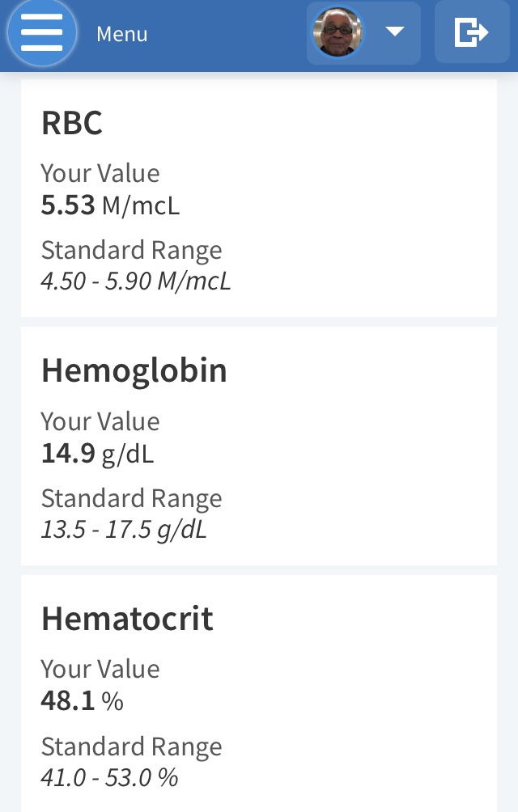Image resolution: width=518 pixels, height=812 pixels.
Task: Click "Your Value" label under RBC
Action: 100,173
